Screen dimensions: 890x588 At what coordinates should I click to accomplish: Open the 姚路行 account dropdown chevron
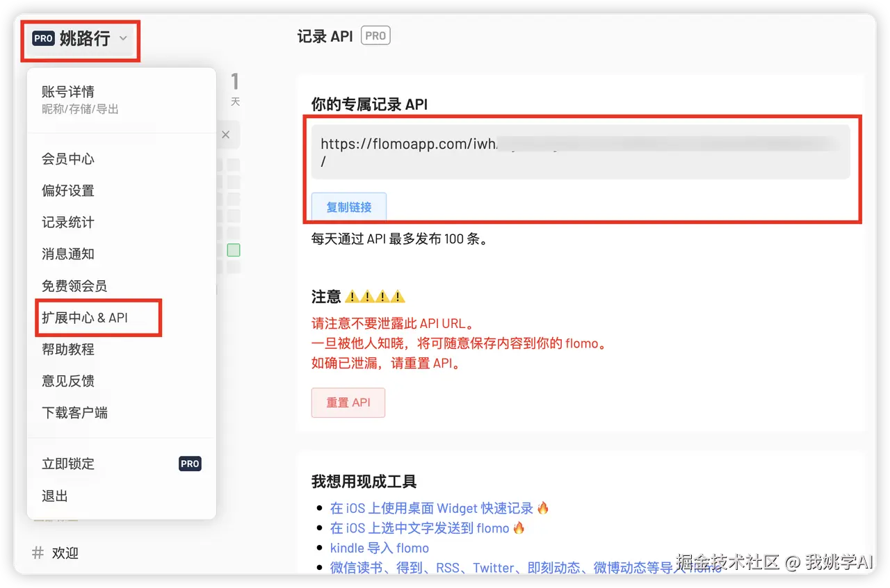[123, 38]
